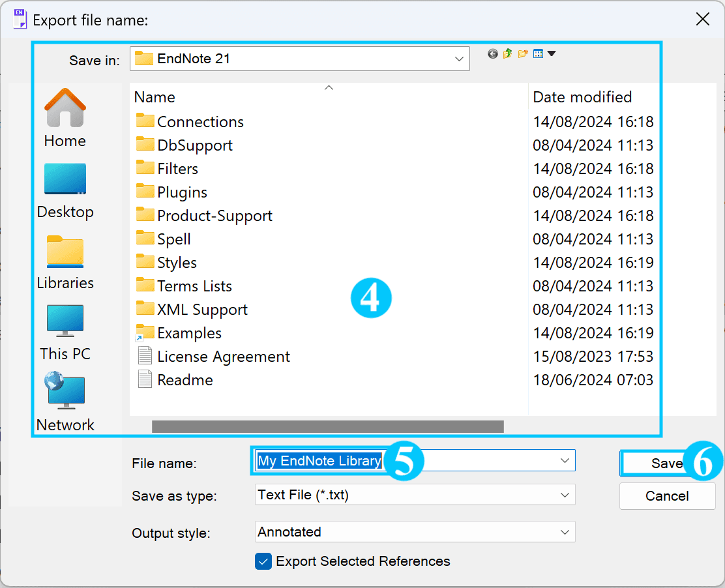Screen dimensions: 725x588
Task: Go to Desktop in the places bar
Action: [x=65, y=190]
